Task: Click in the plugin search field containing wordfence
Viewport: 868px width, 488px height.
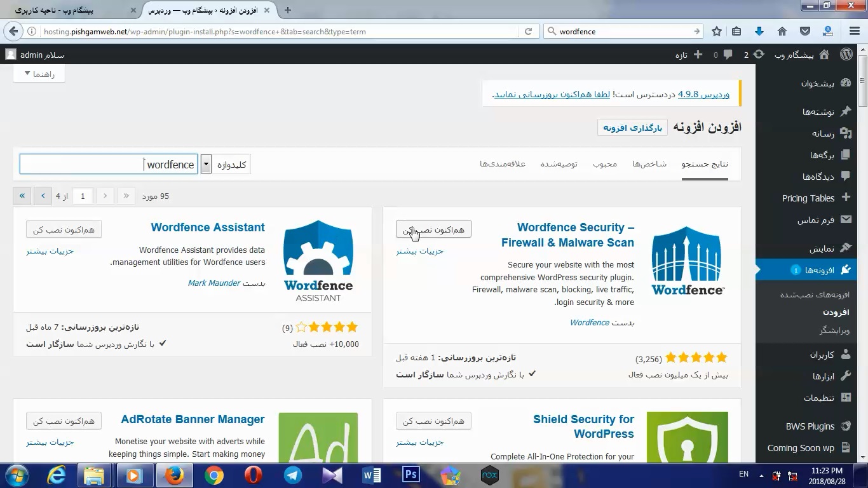Action: point(109,165)
